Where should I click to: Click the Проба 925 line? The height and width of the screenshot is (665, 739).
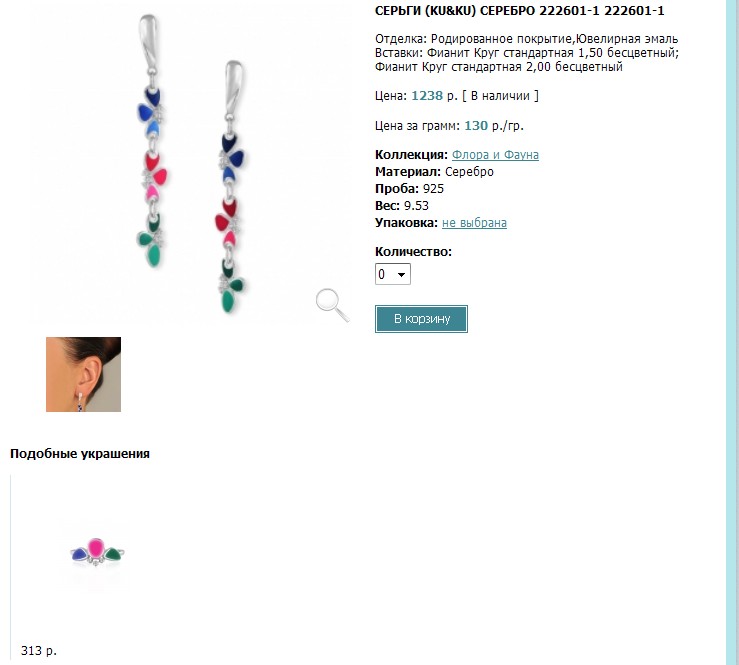click(410, 189)
